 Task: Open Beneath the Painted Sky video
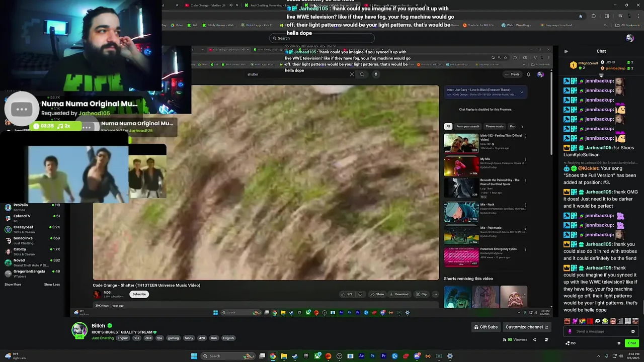[x=461, y=188]
